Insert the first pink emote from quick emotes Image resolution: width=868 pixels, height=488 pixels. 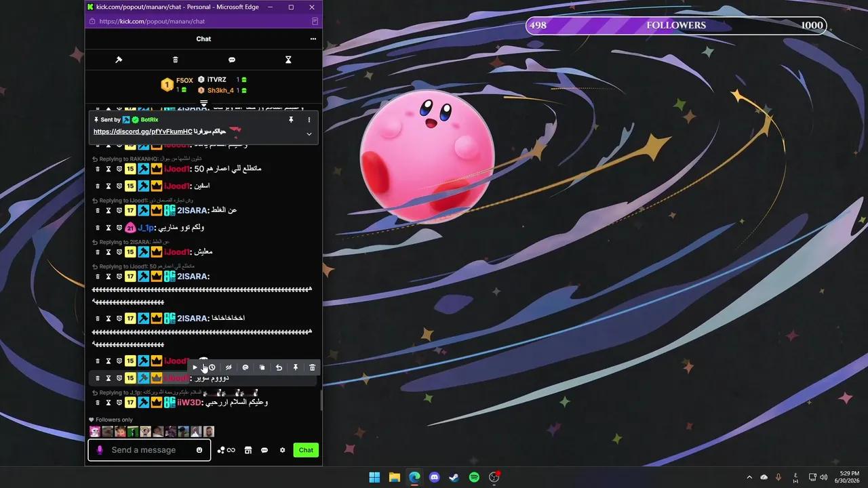(x=95, y=432)
